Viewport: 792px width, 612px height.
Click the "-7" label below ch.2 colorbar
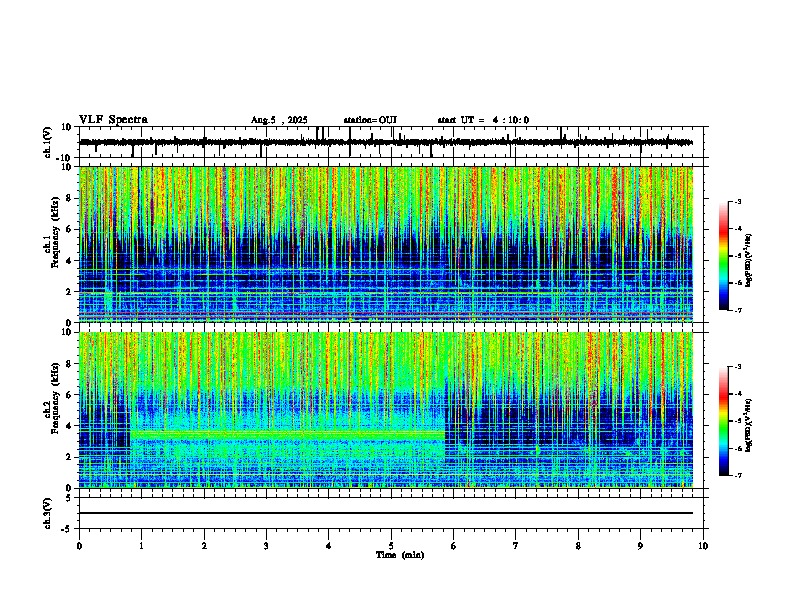[738, 475]
